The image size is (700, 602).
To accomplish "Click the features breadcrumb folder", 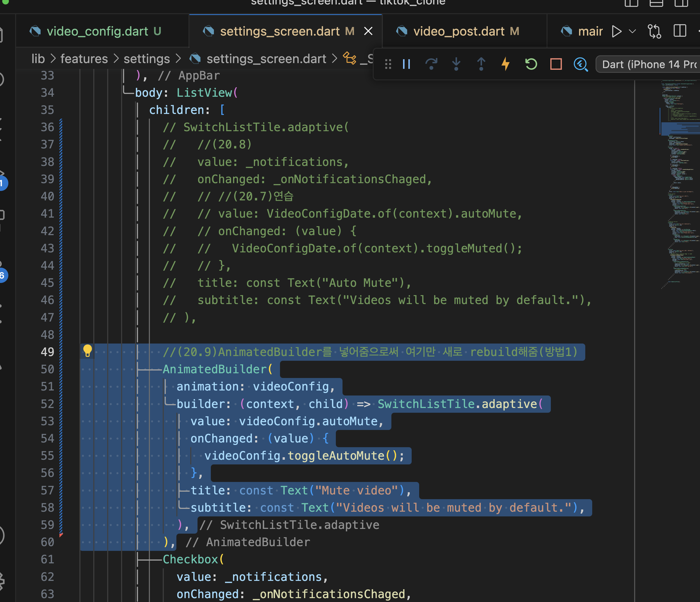I will [84, 59].
